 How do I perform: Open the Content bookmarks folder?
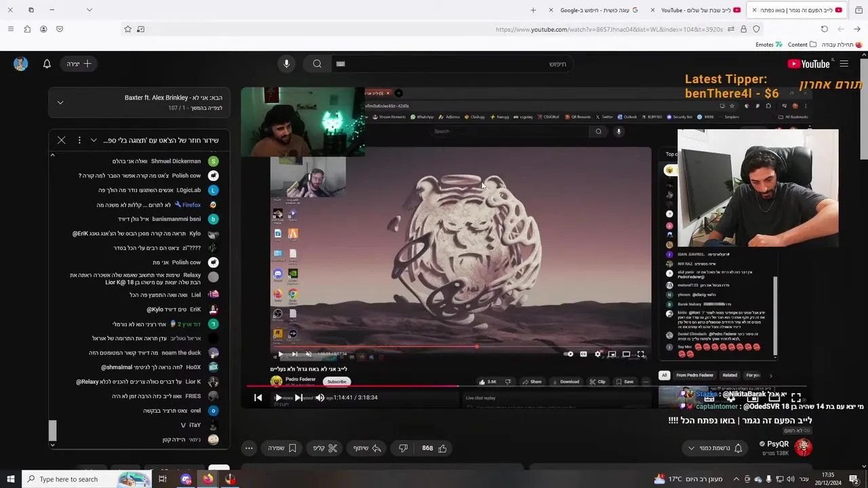click(802, 45)
